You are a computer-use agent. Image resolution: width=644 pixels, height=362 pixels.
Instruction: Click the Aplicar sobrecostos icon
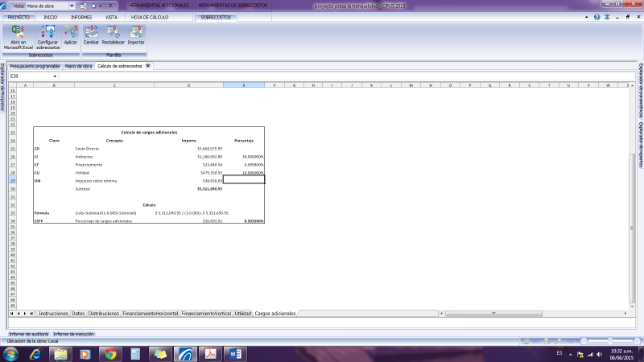(71, 36)
